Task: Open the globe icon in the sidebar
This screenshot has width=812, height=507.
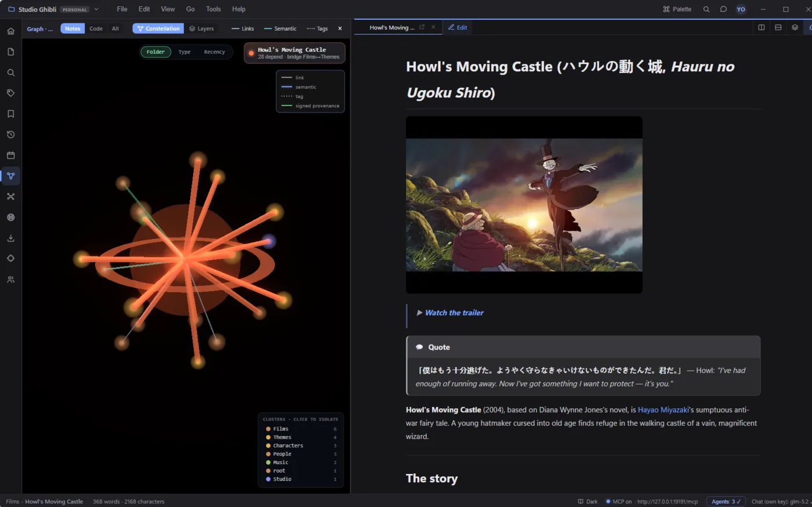Action: coord(10,217)
